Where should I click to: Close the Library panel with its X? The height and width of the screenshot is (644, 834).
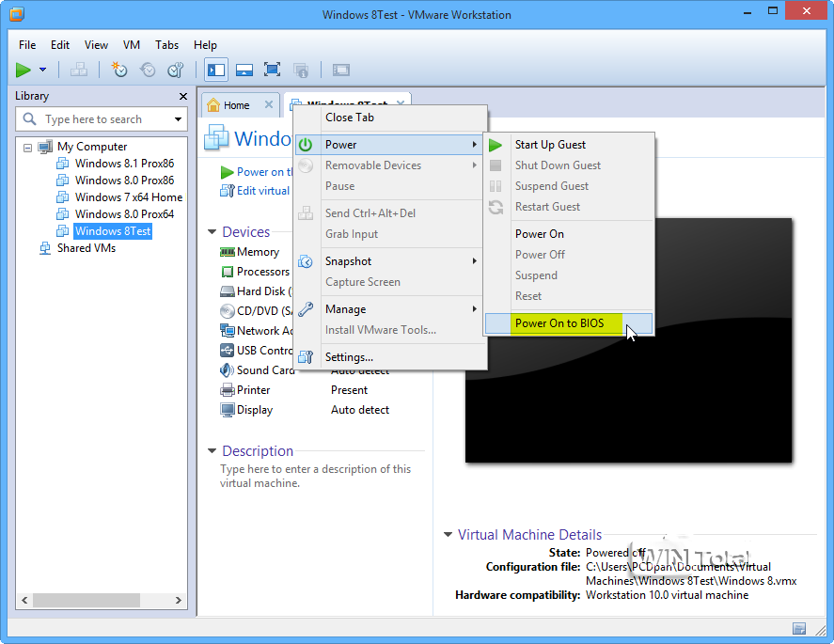point(183,96)
